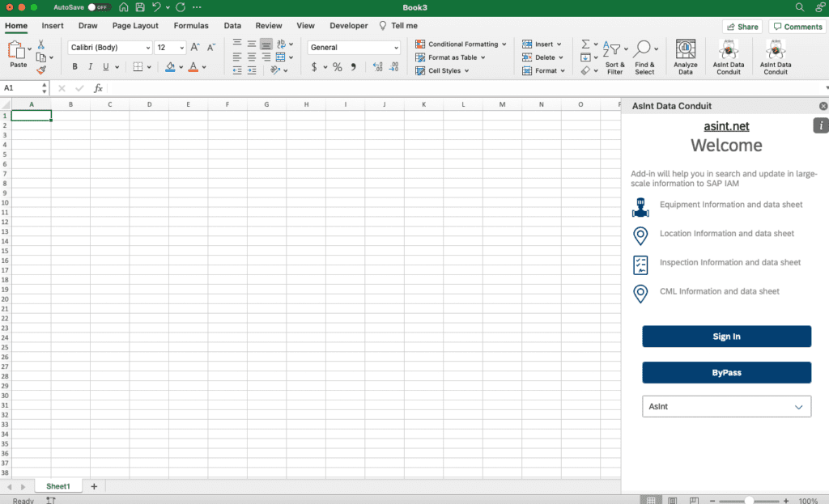Click the Share button
Viewport: 829px width, 504px height.
click(x=742, y=27)
